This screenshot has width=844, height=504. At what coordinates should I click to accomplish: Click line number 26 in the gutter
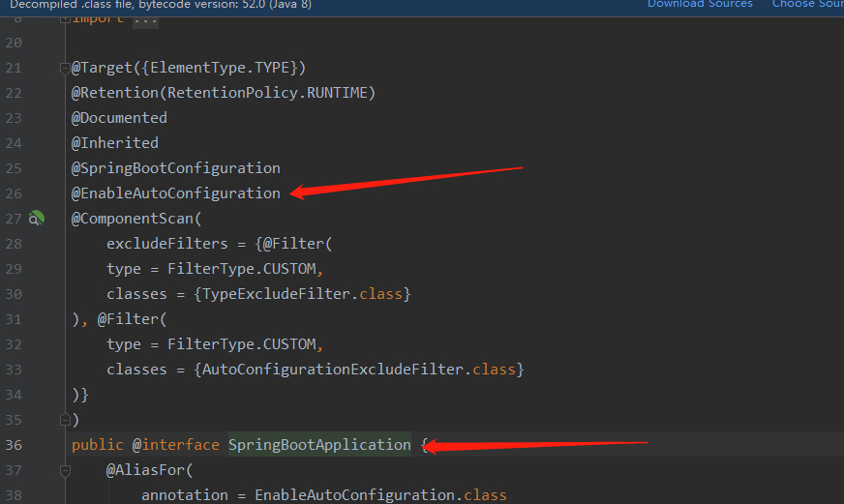click(14, 193)
